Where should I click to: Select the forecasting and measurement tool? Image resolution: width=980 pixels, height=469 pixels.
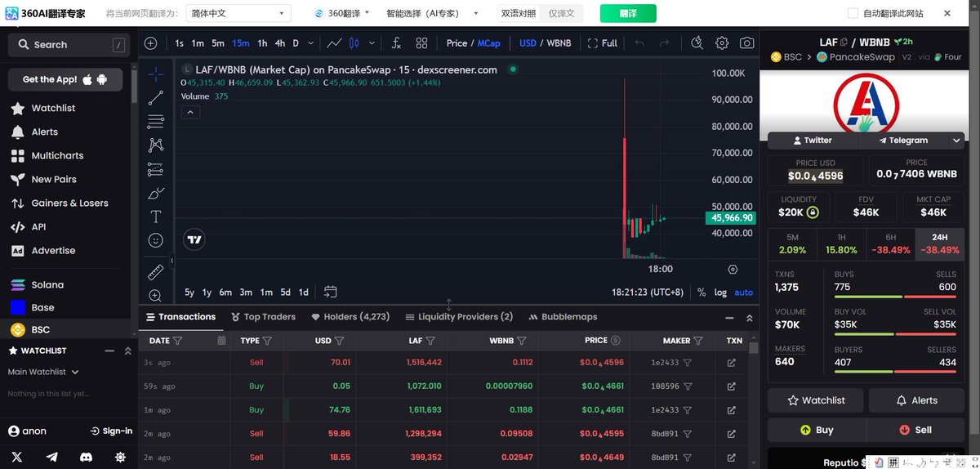(x=156, y=169)
